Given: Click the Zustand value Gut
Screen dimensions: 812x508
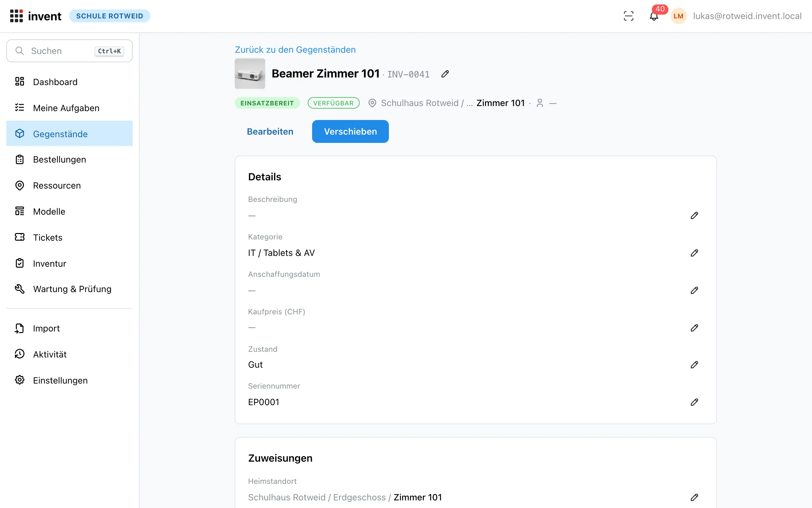Looking at the screenshot, I should tap(255, 364).
